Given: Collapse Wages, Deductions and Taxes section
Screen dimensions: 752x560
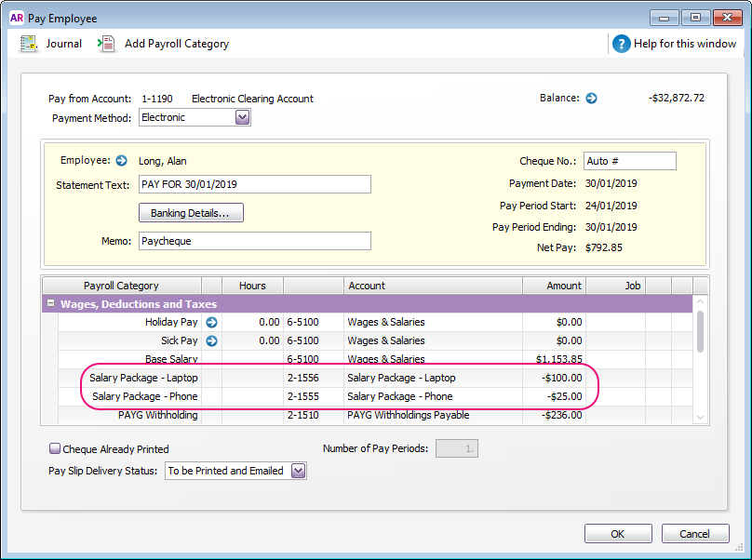Looking at the screenshot, I should tap(51, 303).
